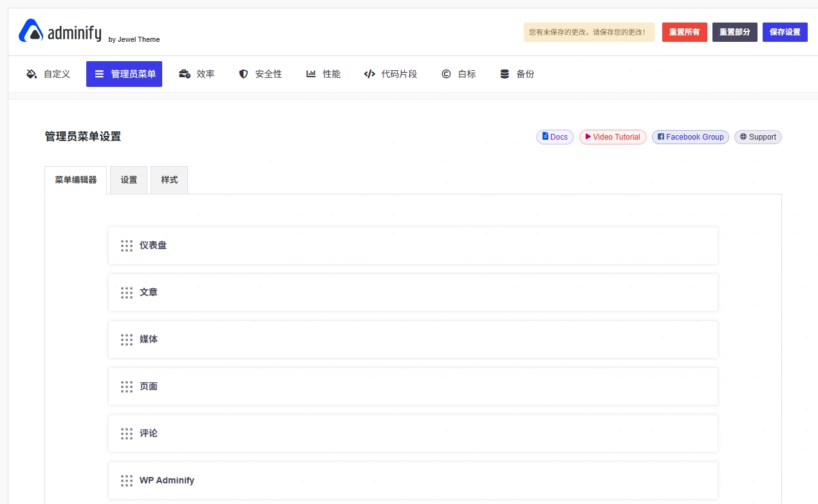Open the 自定义 paint icon section
This screenshot has height=504, width=818.
click(31, 74)
